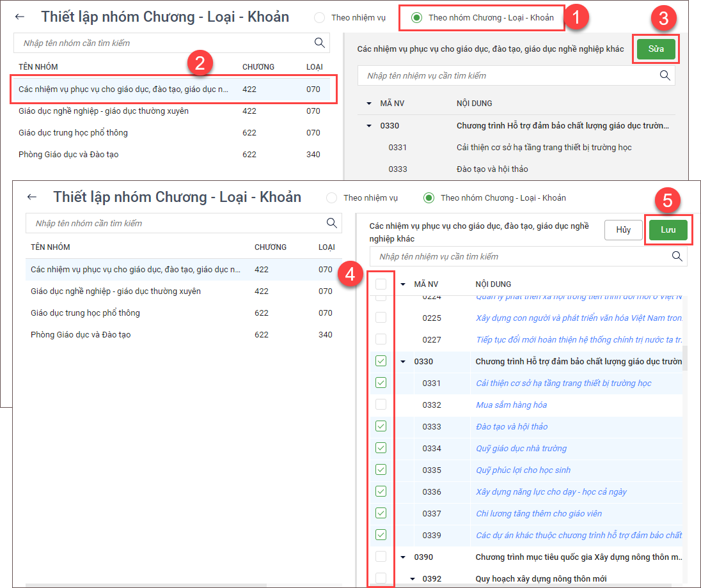Image resolution: width=701 pixels, height=588 pixels.
Task: Toggle the select-all checkbox beside MÃ NV header
Action: (x=381, y=284)
